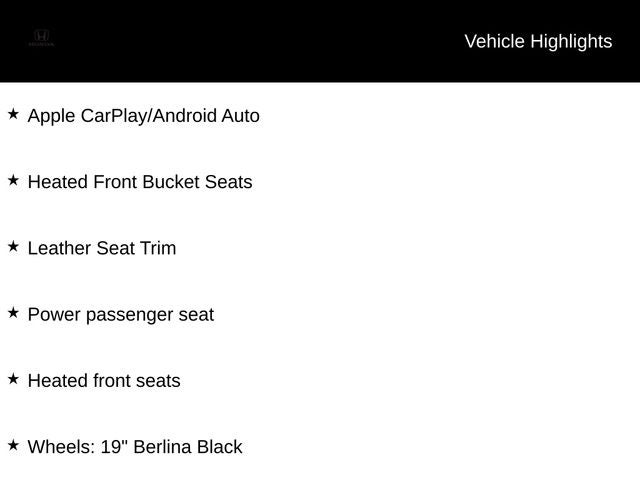Click the star beside Apple CarPlay/Android Auto

pyautogui.click(x=13, y=114)
